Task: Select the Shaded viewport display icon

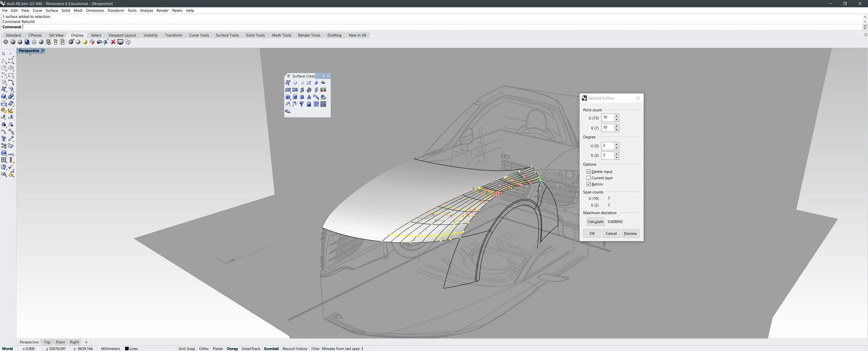Action: [x=13, y=42]
